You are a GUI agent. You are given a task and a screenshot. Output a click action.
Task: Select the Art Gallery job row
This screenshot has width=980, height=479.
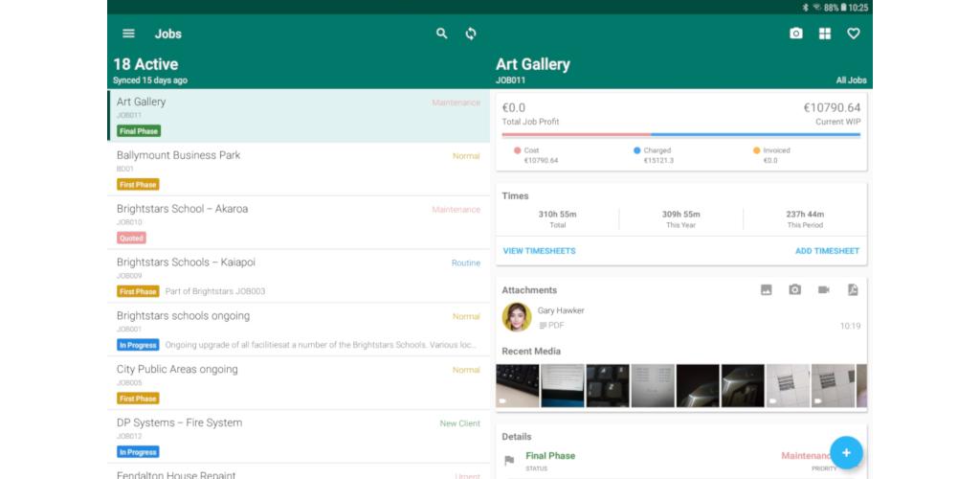coord(299,116)
